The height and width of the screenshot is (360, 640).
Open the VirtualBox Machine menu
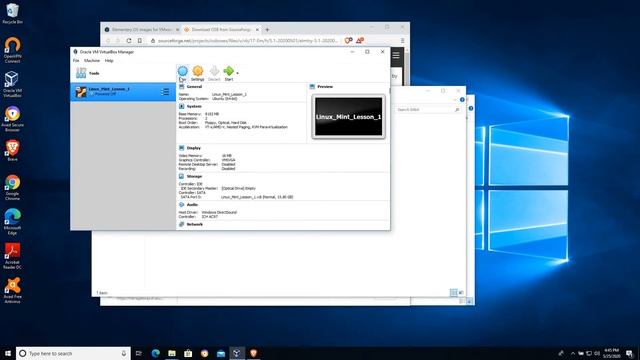pyautogui.click(x=92, y=60)
